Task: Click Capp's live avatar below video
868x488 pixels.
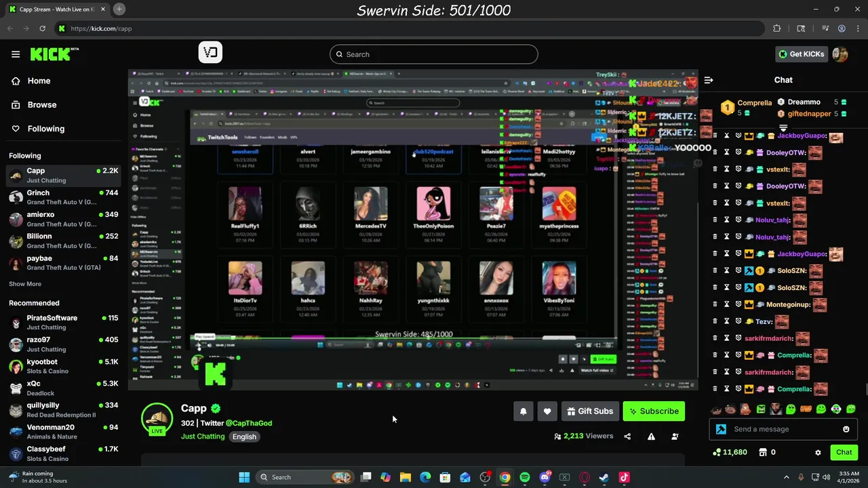Action: [157, 418]
